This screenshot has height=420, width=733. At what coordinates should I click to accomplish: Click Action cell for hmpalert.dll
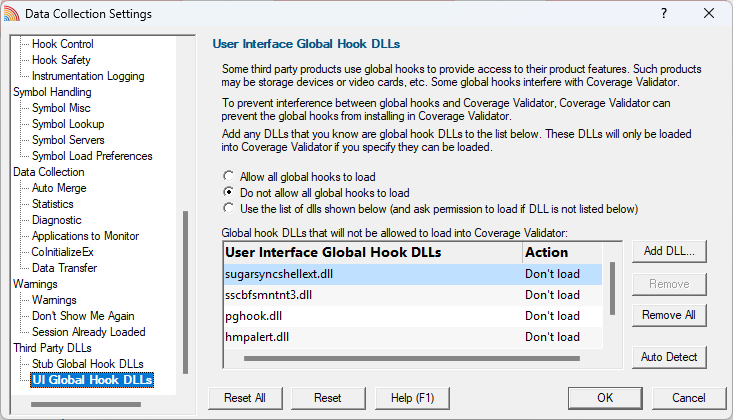click(562, 337)
